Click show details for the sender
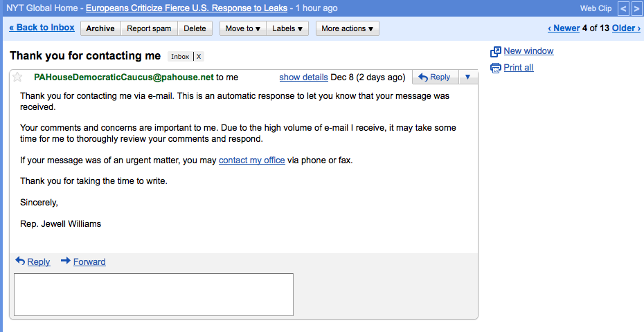The height and width of the screenshot is (332, 644). click(303, 77)
